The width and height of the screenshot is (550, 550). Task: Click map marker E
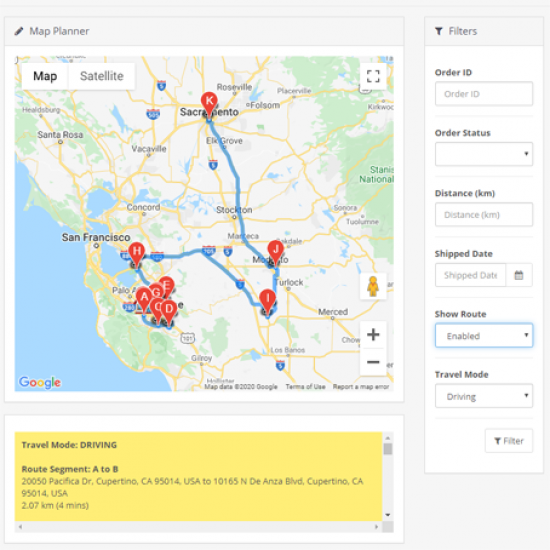[x=167, y=284]
